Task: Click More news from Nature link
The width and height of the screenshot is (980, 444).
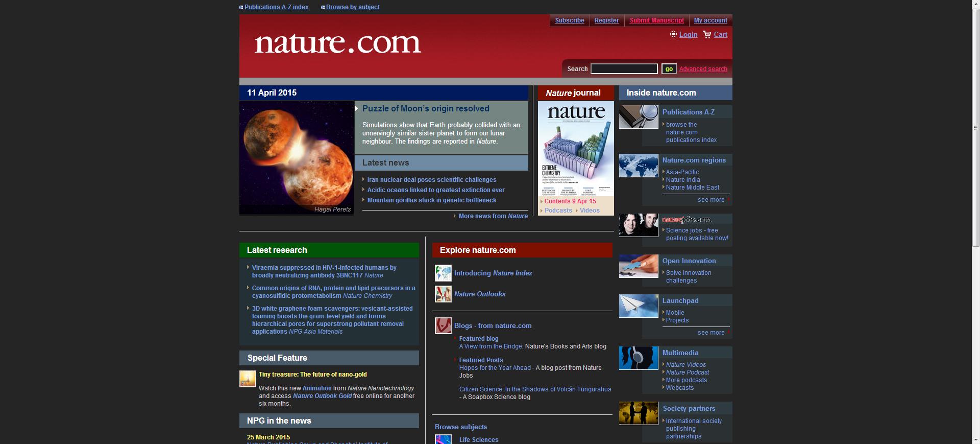Action: point(493,216)
